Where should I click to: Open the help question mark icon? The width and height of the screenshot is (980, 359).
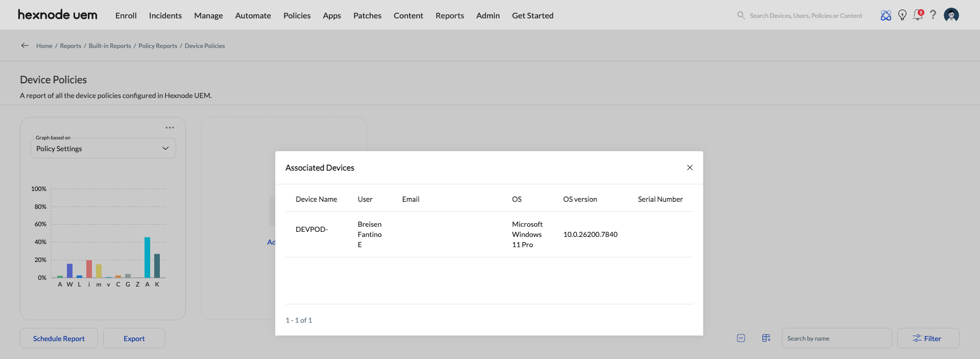tap(933, 15)
